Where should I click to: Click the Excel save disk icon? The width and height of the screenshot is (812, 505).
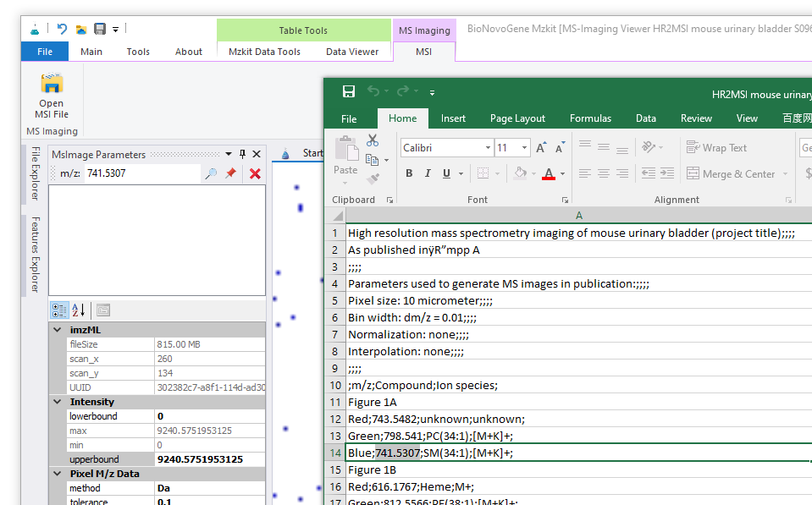[x=348, y=91]
